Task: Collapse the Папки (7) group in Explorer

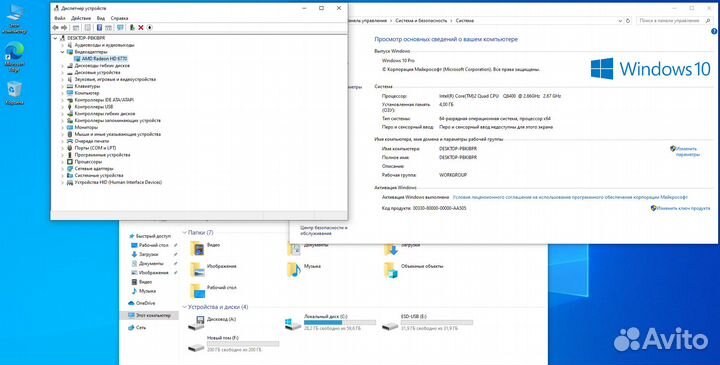Action: 185,233
